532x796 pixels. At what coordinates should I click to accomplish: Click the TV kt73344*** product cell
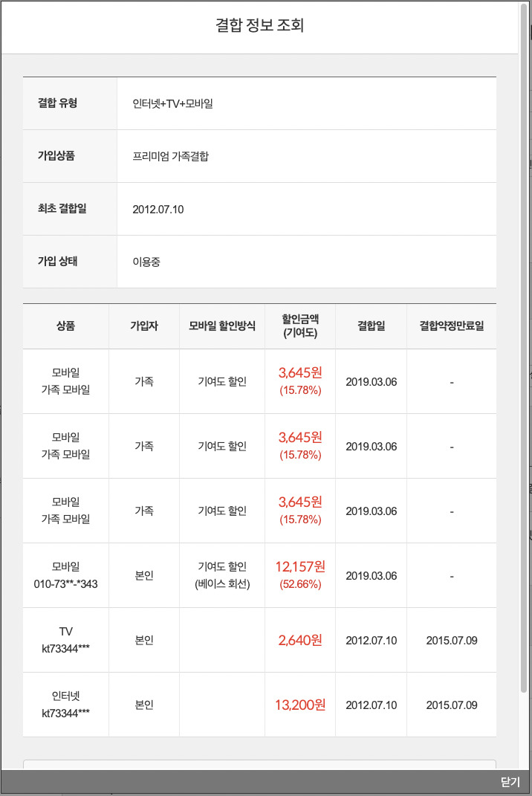tap(65, 640)
